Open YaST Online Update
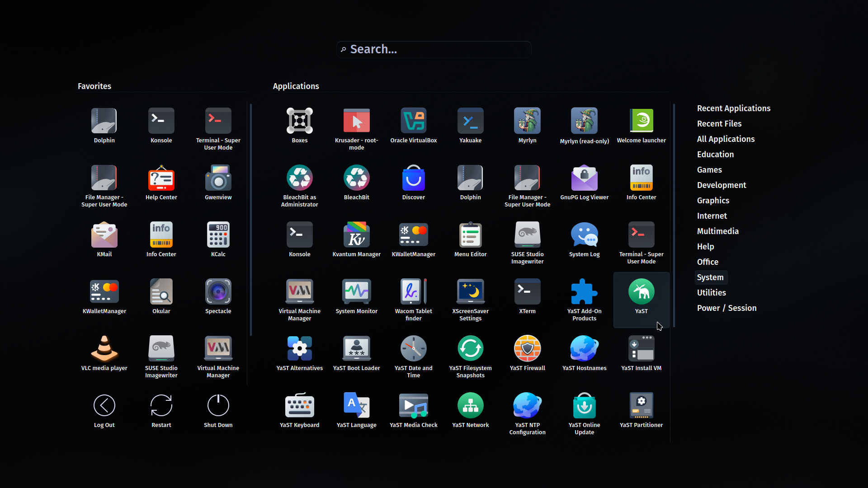868x488 pixels. pyautogui.click(x=584, y=413)
